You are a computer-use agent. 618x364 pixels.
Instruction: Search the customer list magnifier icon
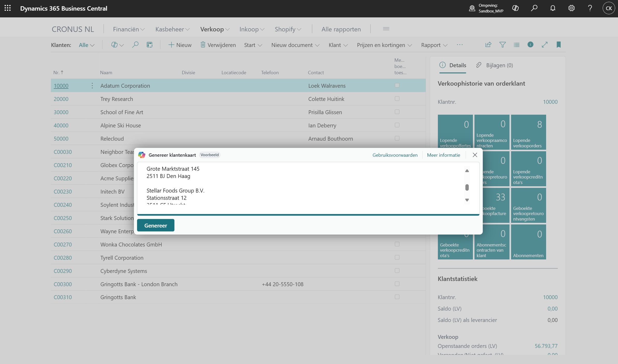(x=135, y=45)
